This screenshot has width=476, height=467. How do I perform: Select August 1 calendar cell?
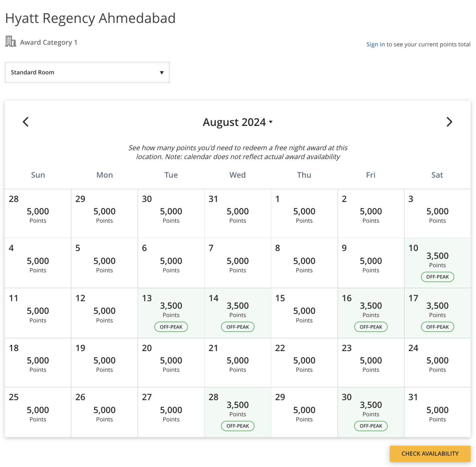coord(304,214)
